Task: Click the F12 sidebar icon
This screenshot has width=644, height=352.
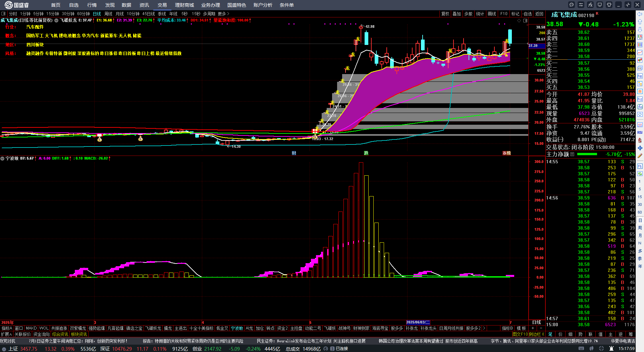Action: pos(640,99)
